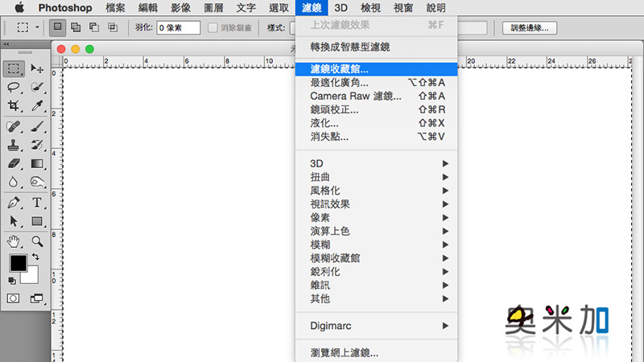The height and width of the screenshot is (362, 644).
Task: Open the 檔案 menu
Action: [x=115, y=7]
